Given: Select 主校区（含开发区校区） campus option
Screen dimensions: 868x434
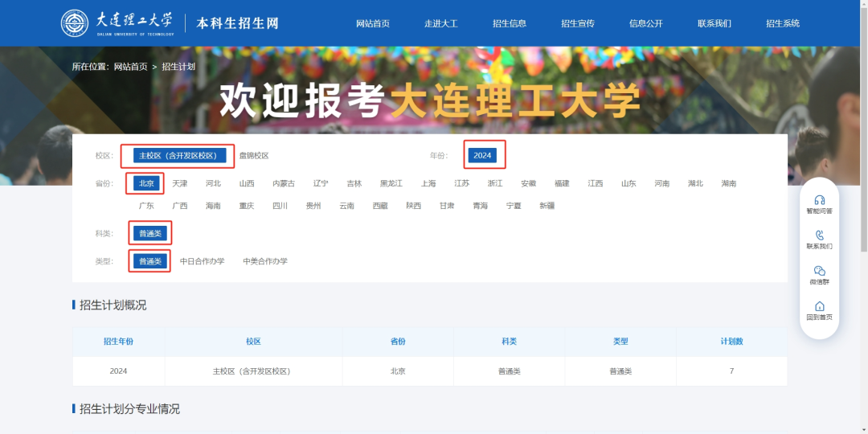Looking at the screenshot, I should pos(179,156).
